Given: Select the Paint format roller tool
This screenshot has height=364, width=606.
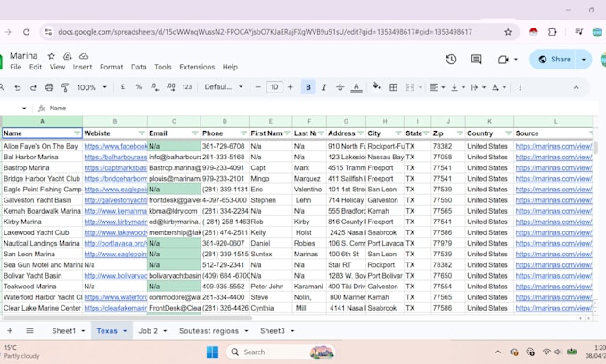Looking at the screenshot, I should pyautogui.click(x=65, y=87).
